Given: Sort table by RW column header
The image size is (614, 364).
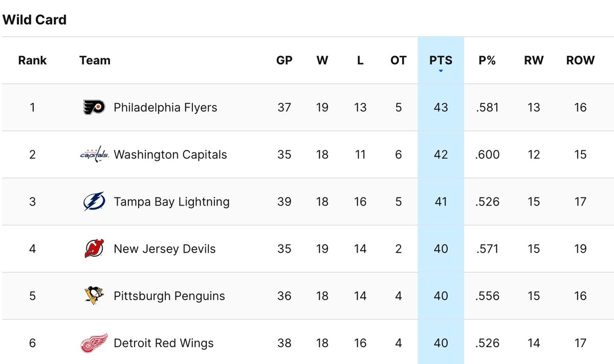Looking at the screenshot, I should tap(534, 60).
